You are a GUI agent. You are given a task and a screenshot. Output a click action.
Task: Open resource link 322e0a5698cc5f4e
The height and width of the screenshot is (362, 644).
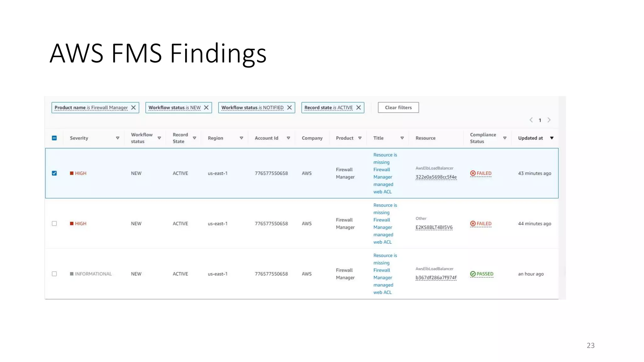pos(436,177)
